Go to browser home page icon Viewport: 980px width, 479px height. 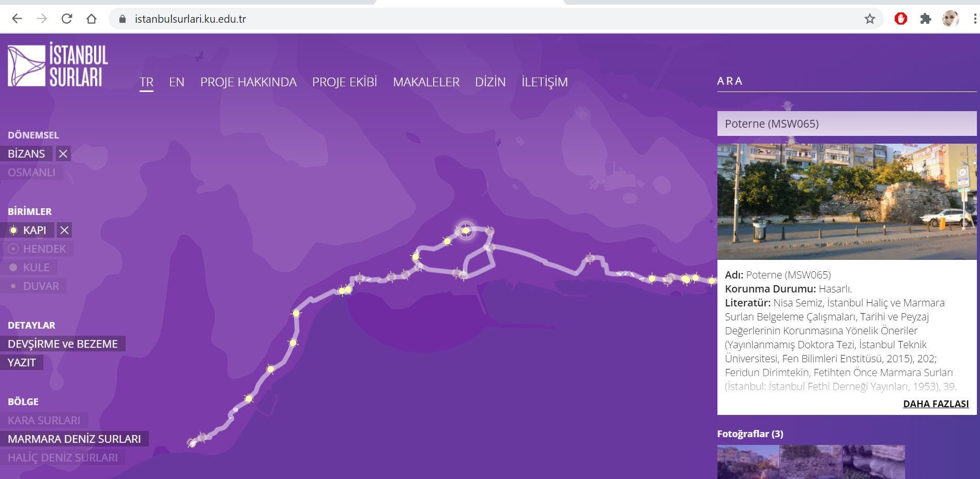91,19
